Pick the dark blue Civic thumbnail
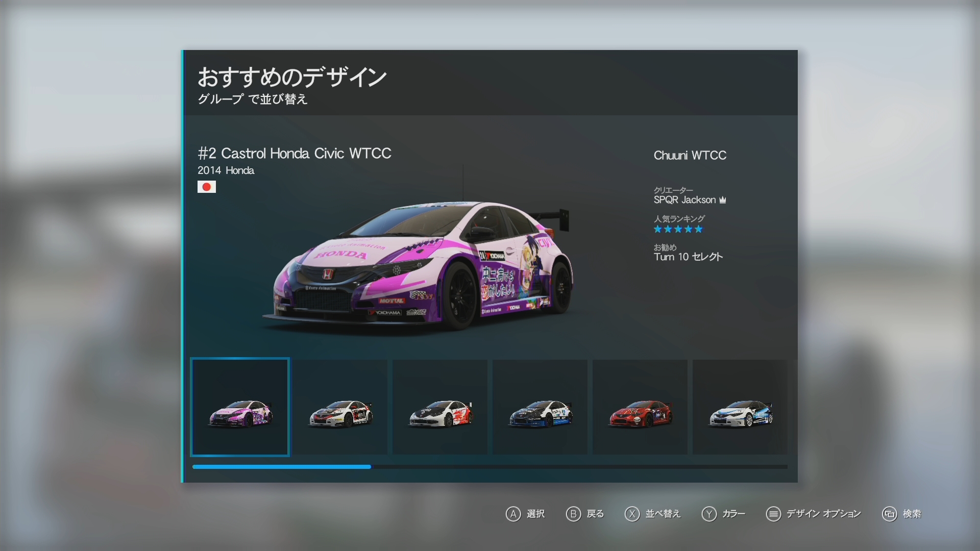The image size is (980, 551). (x=540, y=407)
